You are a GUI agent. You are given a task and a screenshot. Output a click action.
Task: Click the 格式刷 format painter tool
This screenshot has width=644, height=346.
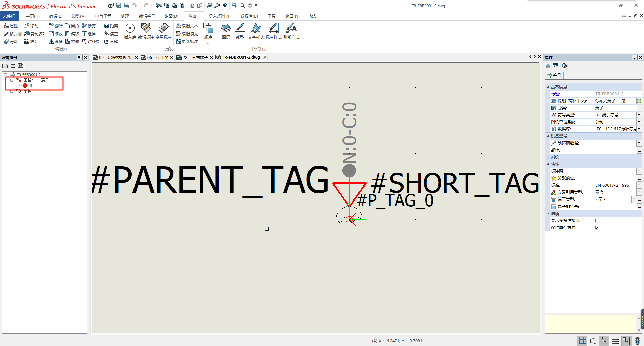click(x=13, y=34)
